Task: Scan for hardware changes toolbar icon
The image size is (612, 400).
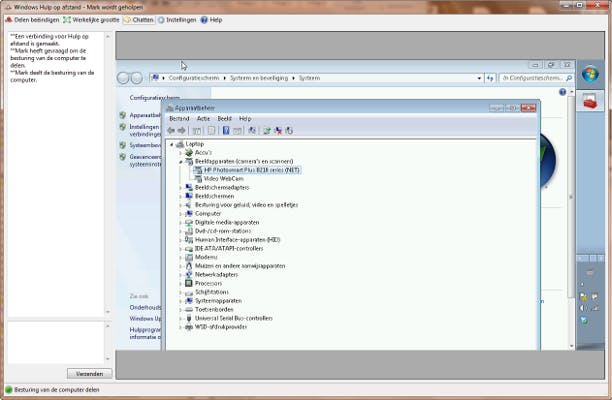Action: click(x=252, y=131)
